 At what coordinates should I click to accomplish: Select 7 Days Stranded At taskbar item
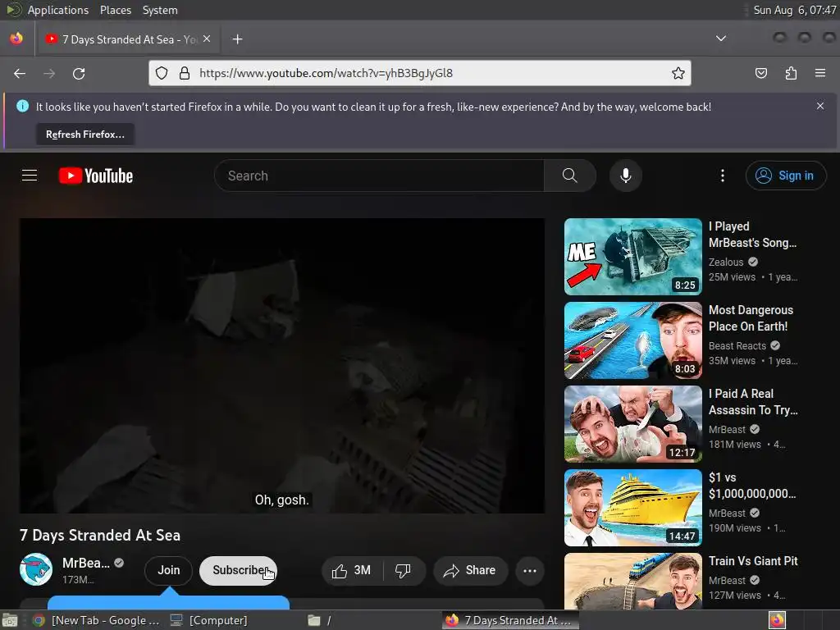pyautogui.click(x=510, y=620)
